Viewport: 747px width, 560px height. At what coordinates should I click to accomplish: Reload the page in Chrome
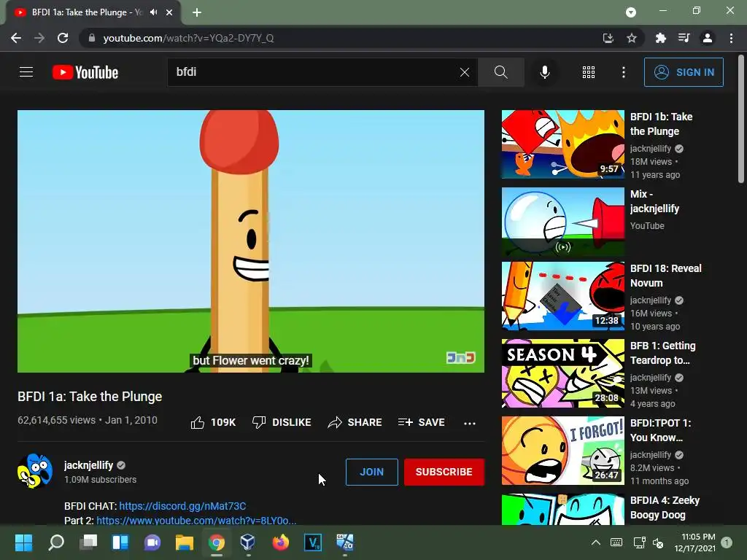(x=63, y=38)
